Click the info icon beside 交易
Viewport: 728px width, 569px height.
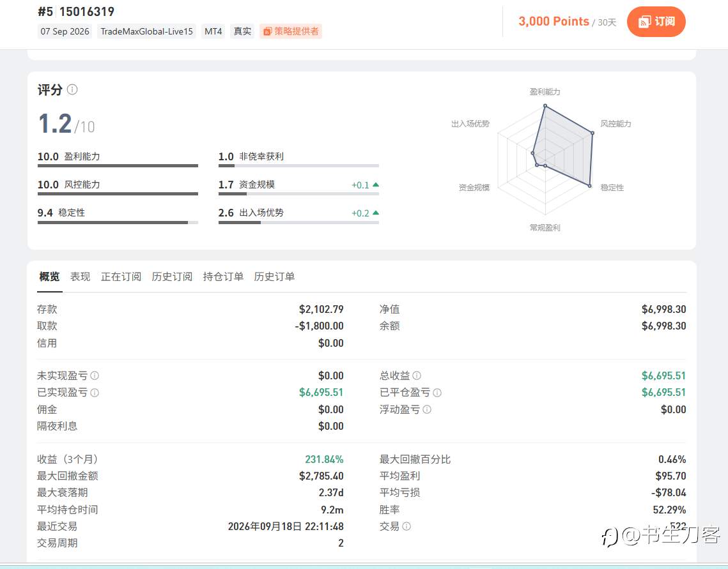[407, 526]
